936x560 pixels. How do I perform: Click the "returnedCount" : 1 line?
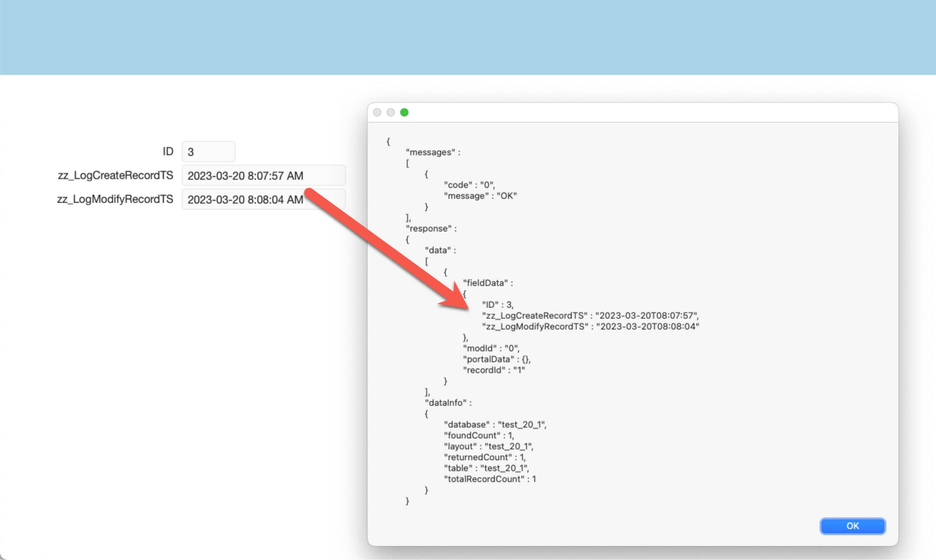pos(484,457)
